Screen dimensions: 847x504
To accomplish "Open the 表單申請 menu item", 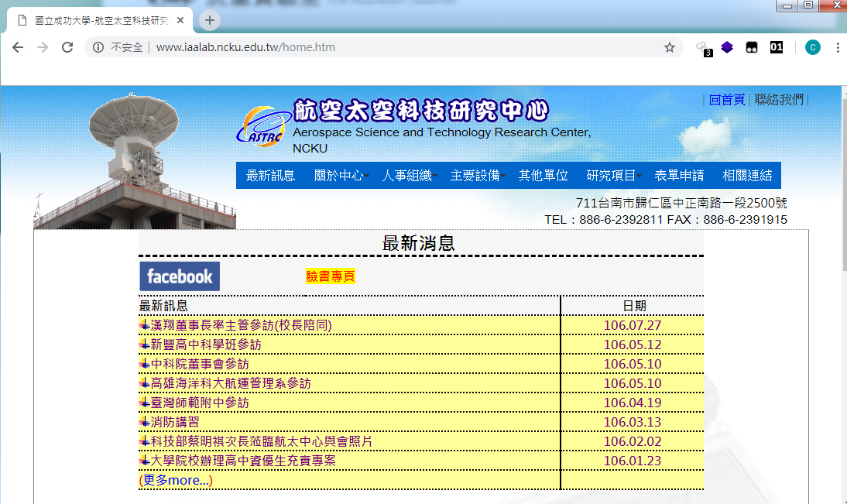I will click(679, 176).
